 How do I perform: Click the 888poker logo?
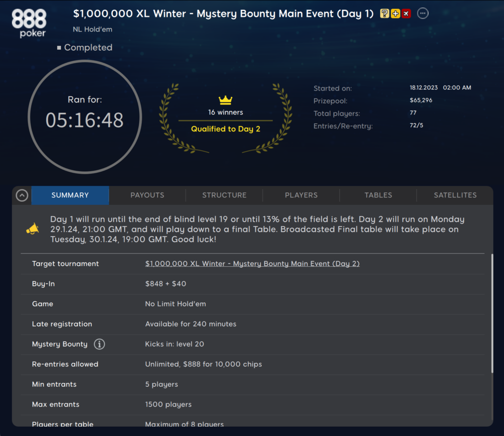pyautogui.click(x=29, y=23)
